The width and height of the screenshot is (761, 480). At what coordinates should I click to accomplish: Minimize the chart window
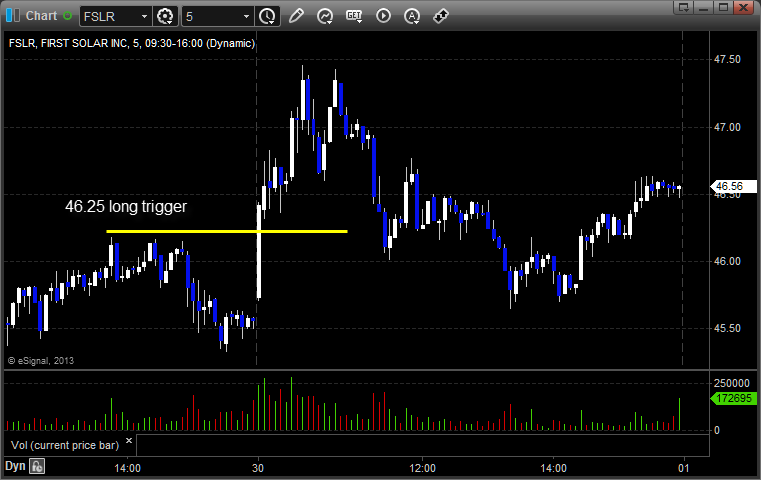704,7
